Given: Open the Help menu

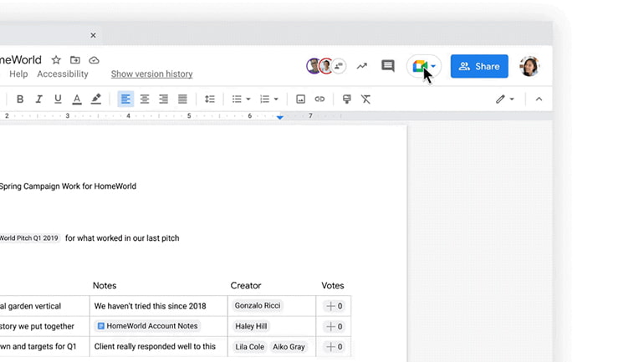Looking at the screenshot, I should click(18, 74).
